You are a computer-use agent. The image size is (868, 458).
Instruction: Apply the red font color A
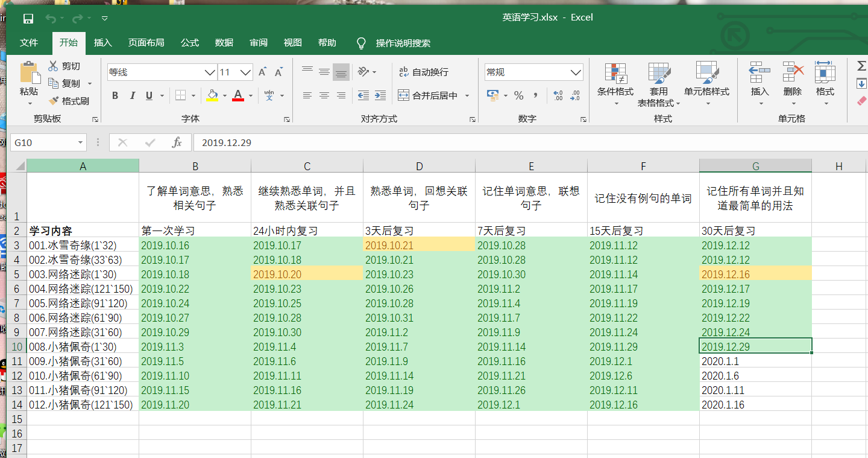coord(237,95)
